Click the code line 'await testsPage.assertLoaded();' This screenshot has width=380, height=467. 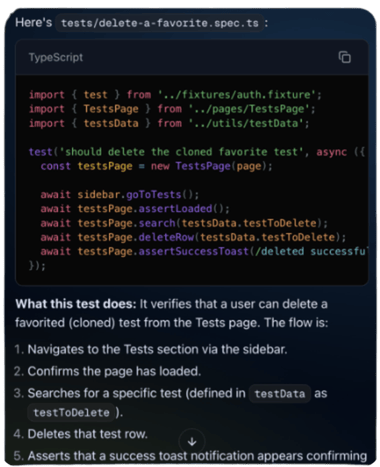click(135, 209)
